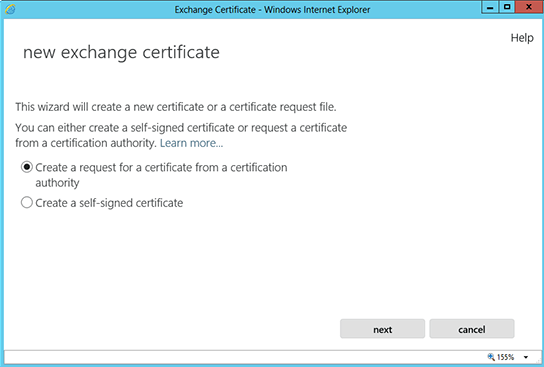The width and height of the screenshot is (544, 367).
Task: Click the empty status bar area
Action: click(243, 357)
